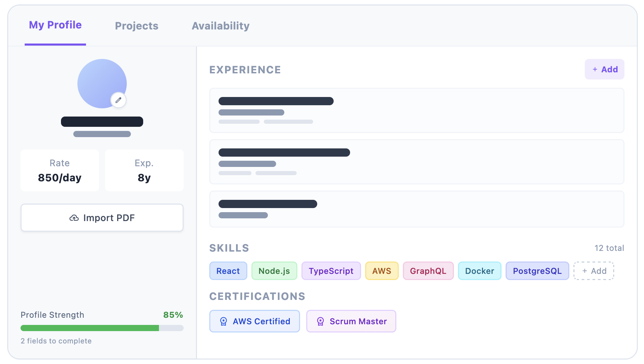Toggle the Node.js skill tag
This screenshot has height=364, width=644.
pyautogui.click(x=274, y=271)
